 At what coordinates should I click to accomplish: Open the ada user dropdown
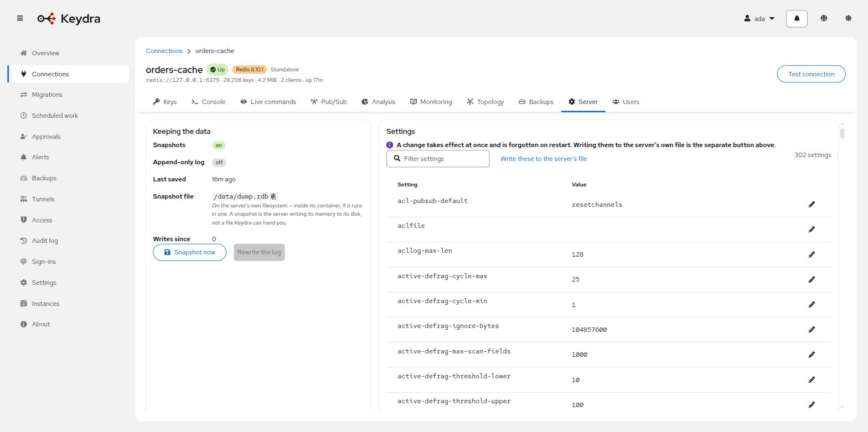(759, 19)
